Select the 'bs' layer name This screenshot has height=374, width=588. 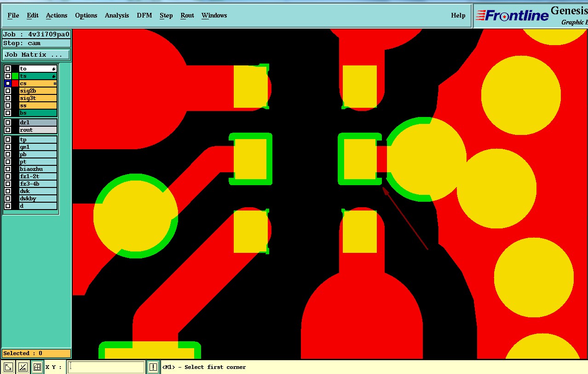tap(38, 113)
